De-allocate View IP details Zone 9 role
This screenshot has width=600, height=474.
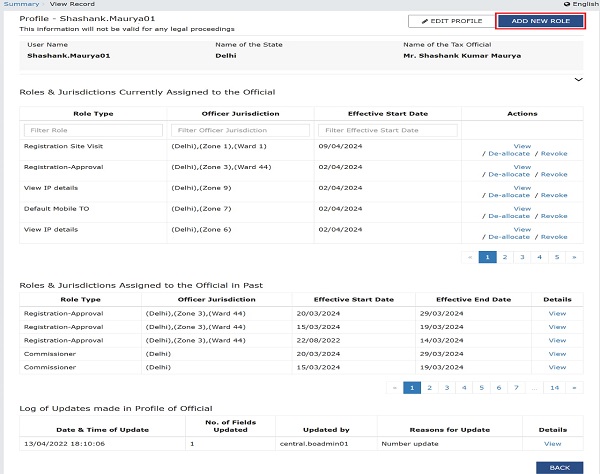coord(509,195)
